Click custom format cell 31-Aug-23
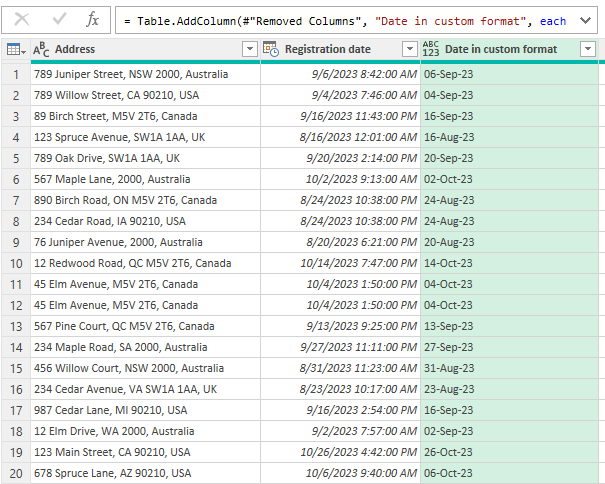605x484 pixels. (509, 368)
